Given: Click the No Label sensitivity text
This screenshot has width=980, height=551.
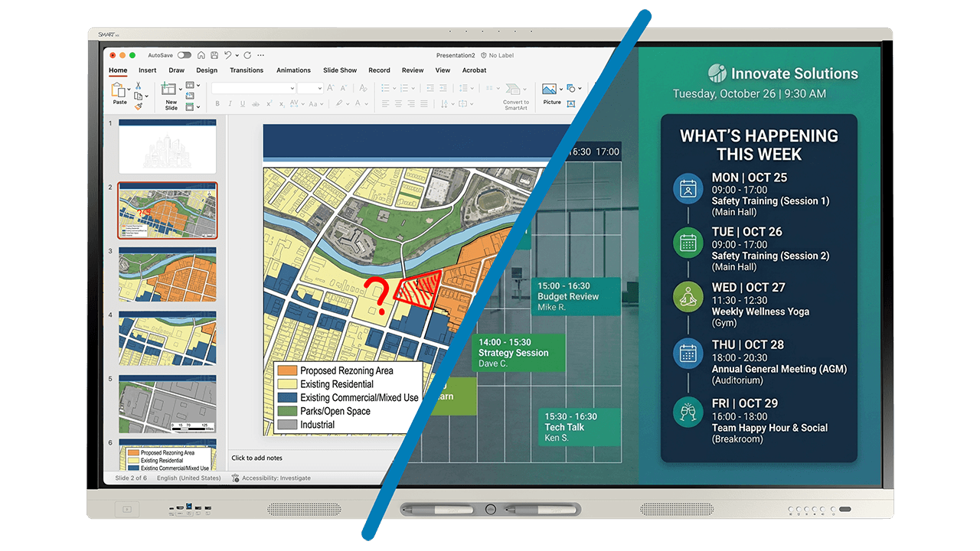Looking at the screenshot, I should click(x=501, y=55).
